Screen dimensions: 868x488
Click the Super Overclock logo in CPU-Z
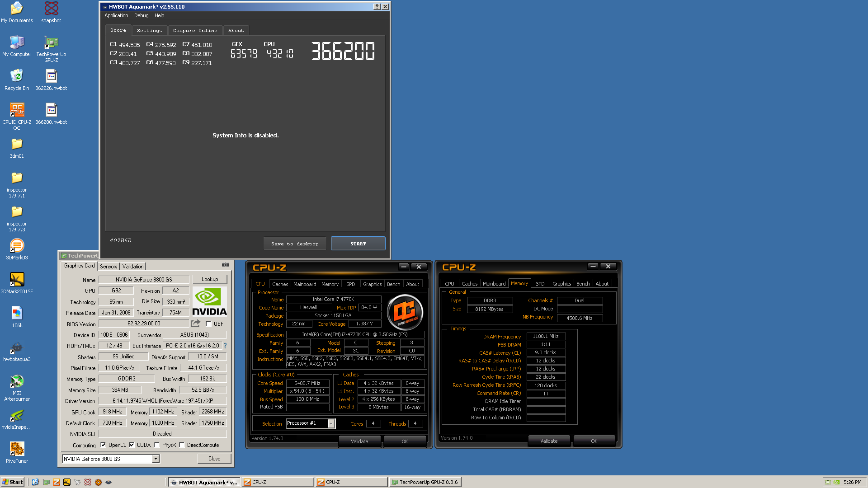click(405, 311)
